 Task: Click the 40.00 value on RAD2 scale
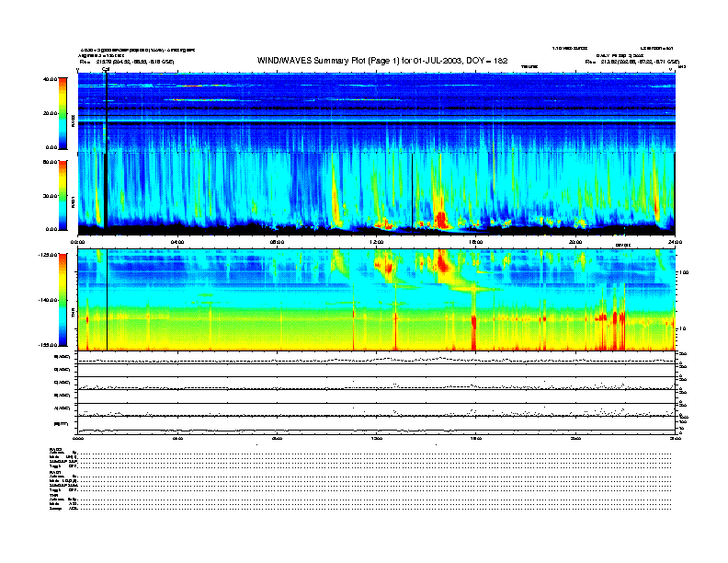point(50,80)
